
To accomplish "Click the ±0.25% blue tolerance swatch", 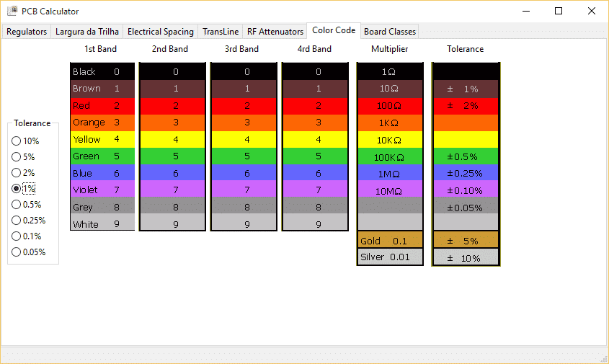I will pyautogui.click(x=465, y=174).
